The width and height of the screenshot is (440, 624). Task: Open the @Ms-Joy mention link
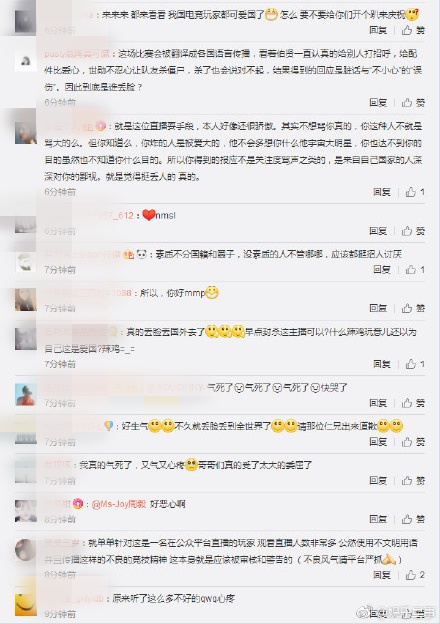coord(119,504)
